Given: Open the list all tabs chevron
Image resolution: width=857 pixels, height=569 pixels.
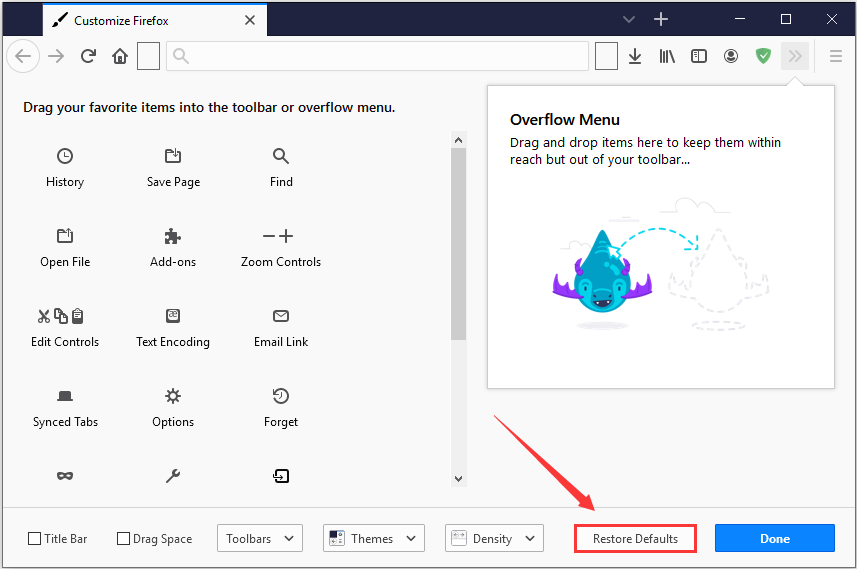Looking at the screenshot, I should (x=629, y=20).
